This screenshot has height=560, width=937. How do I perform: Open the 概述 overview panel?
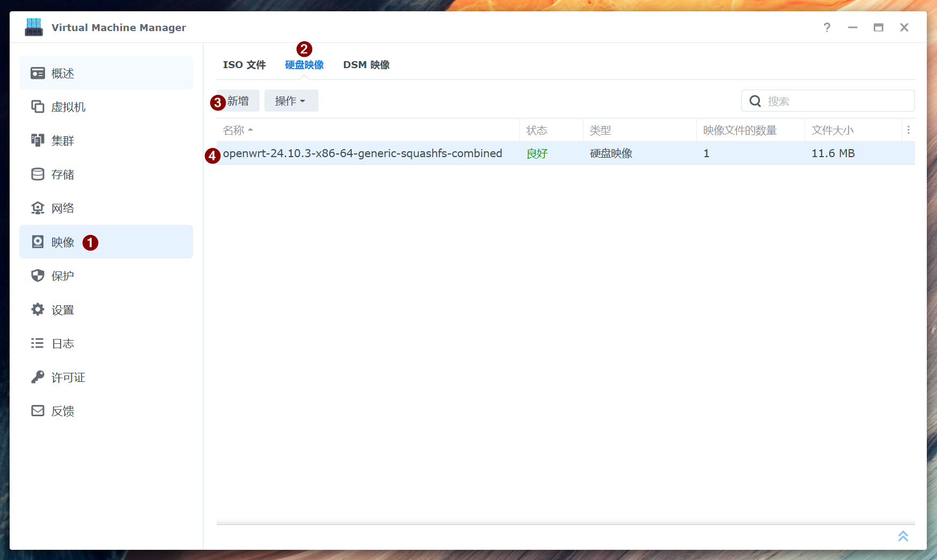[x=63, y=73]
